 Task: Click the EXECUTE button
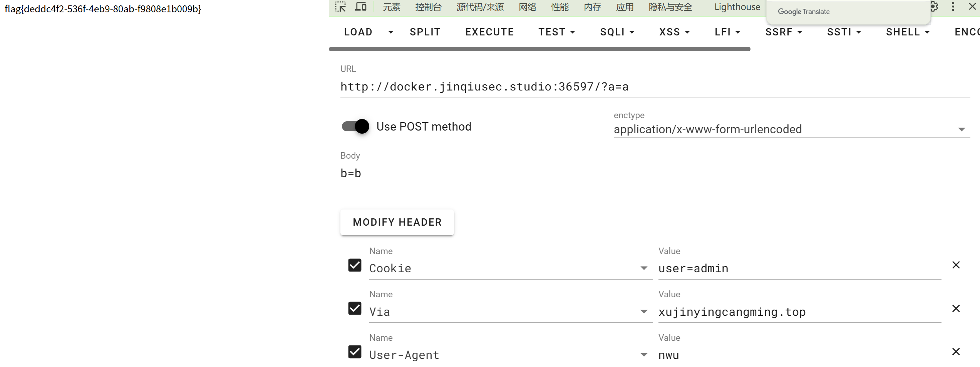pyautogui.click(x=489, y=32)
